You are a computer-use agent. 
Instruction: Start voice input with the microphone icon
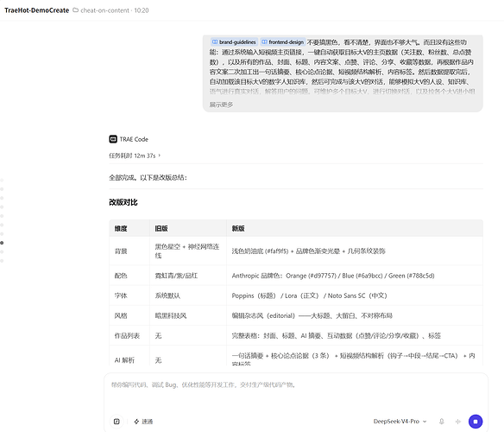pos(442,422)
